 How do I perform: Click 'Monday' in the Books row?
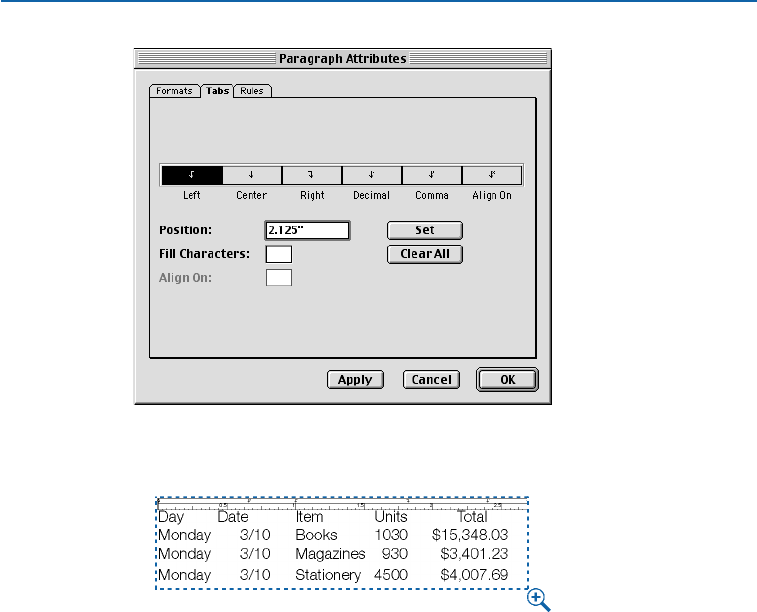point(184,535)
